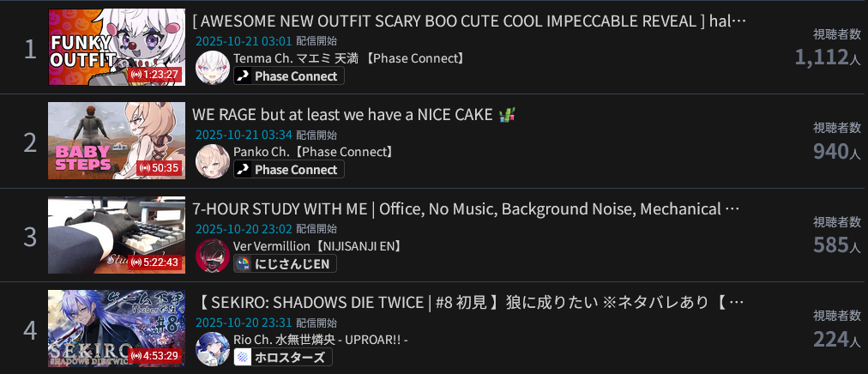The width and height of the screenshot is (868, 374).
Task: Open Tenma Ch. channel avatar icon
Action: (213, 68)
